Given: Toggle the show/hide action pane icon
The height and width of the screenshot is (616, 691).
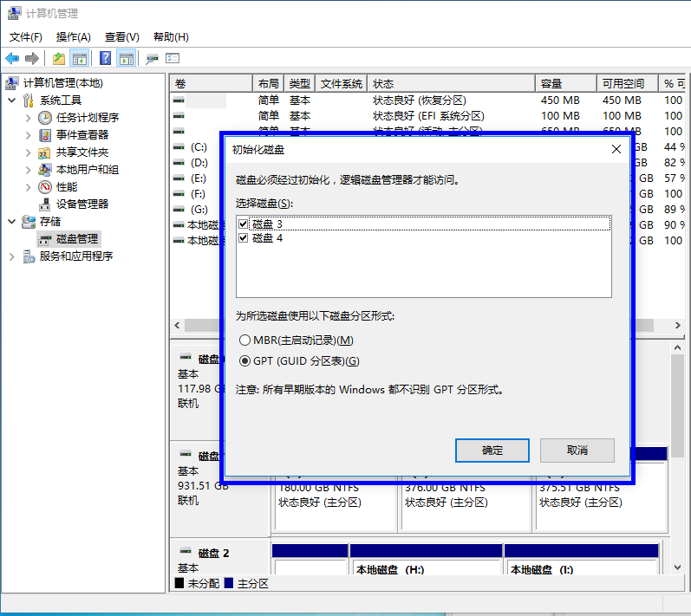Looking at the screenshot, I should pos(127,58).
